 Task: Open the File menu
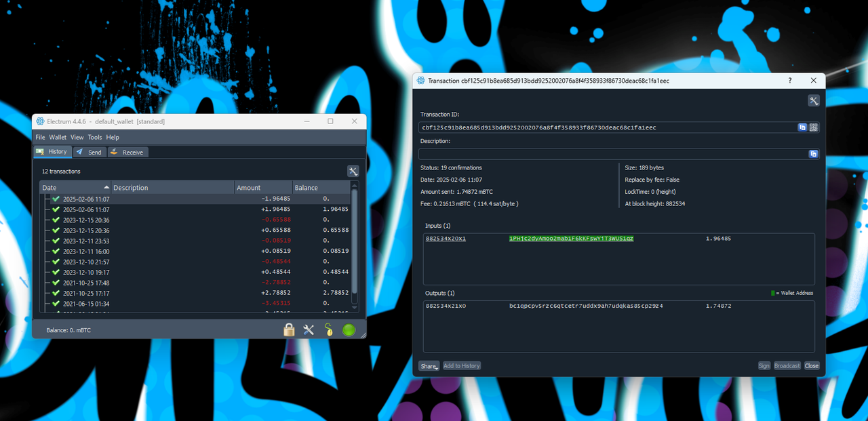tap(40, 137)
